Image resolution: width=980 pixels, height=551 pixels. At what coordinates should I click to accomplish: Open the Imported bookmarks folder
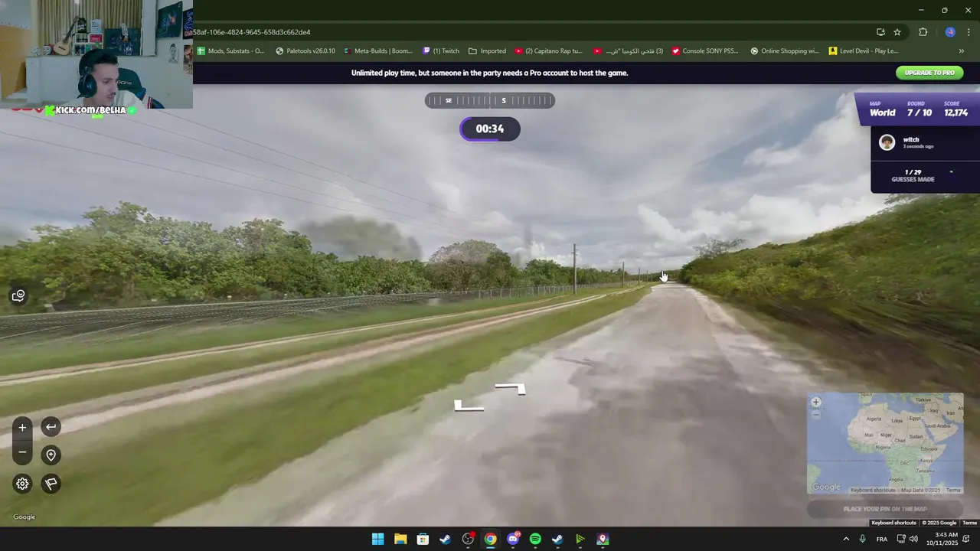point(487,51)
